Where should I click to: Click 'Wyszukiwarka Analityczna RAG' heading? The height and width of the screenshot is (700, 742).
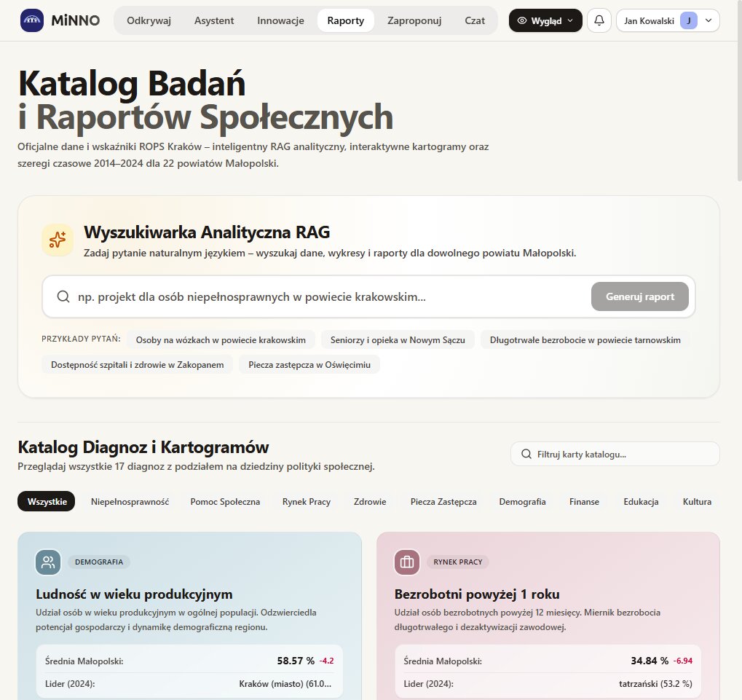coord(207,232)
